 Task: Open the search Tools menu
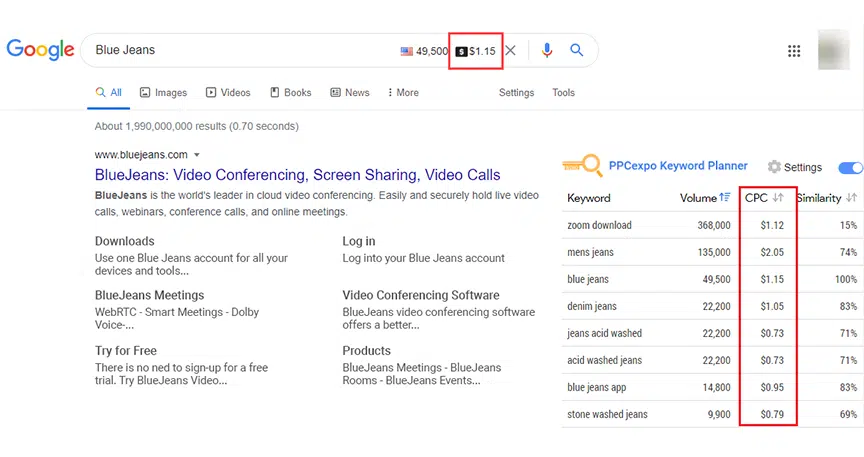563,93
